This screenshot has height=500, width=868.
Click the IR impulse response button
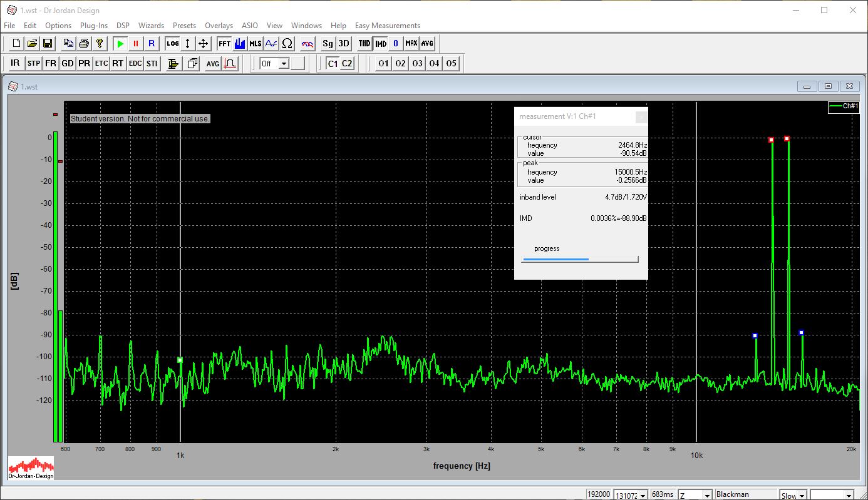point(15,63)
